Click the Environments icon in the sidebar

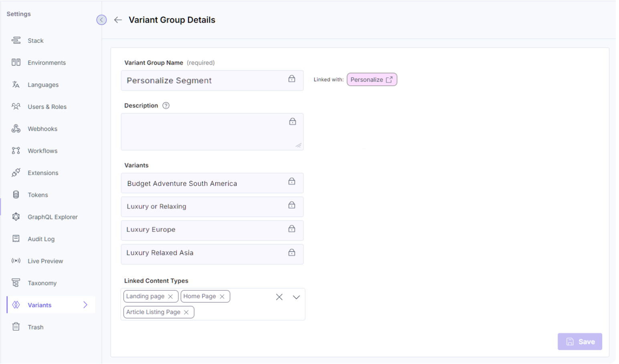pos(16,63)
